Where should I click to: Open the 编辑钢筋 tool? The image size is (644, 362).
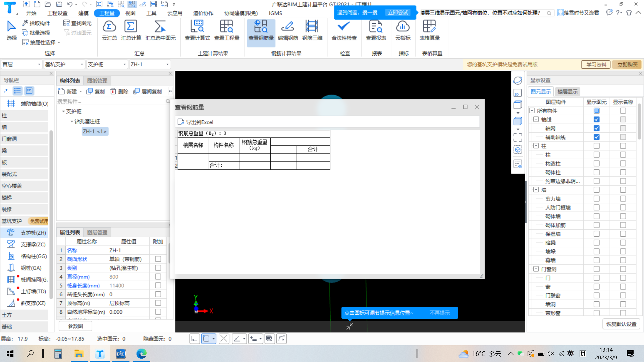[x=288, y=31]
